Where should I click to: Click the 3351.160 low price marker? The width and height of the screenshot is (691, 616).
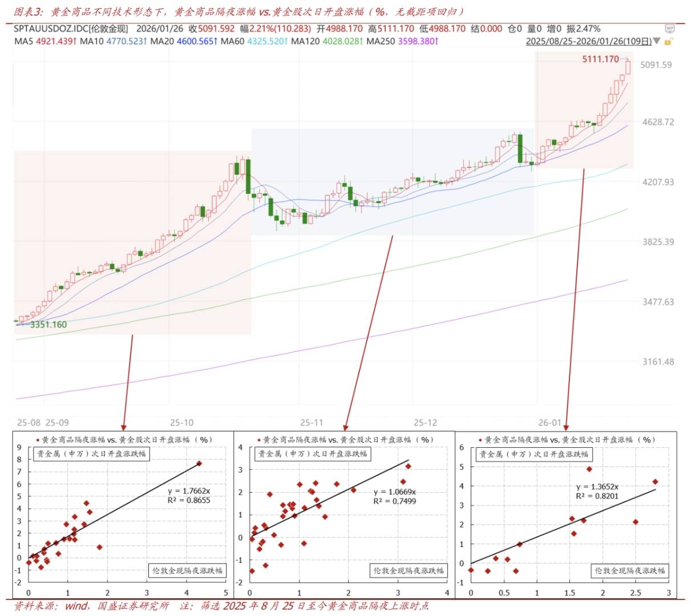(x=49, y=325)
